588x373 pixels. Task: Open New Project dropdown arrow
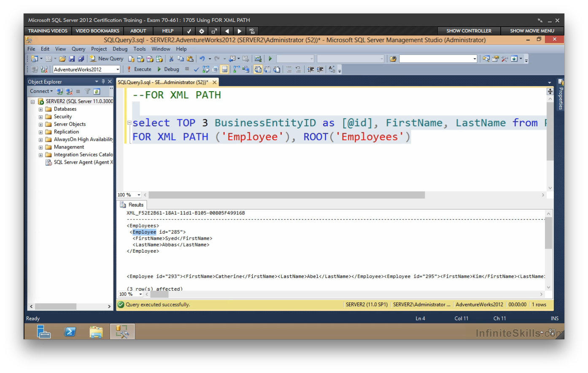coord(41,59)
